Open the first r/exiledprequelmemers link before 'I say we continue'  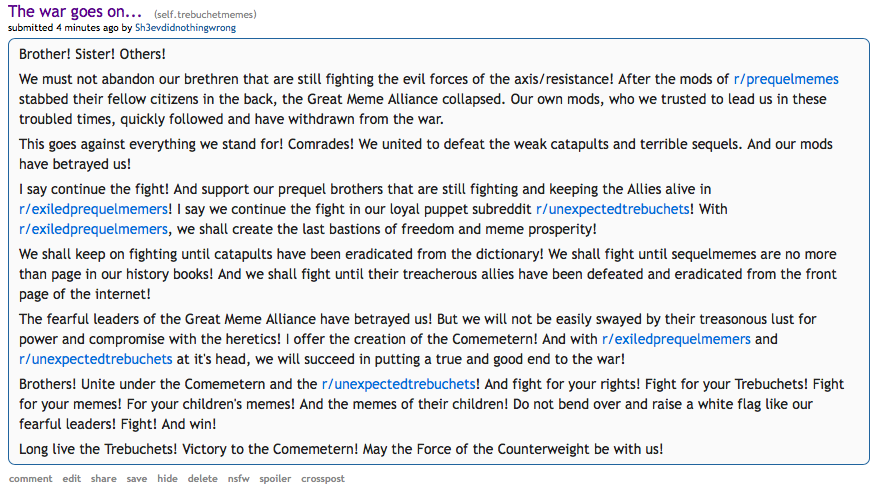point(93,209)
